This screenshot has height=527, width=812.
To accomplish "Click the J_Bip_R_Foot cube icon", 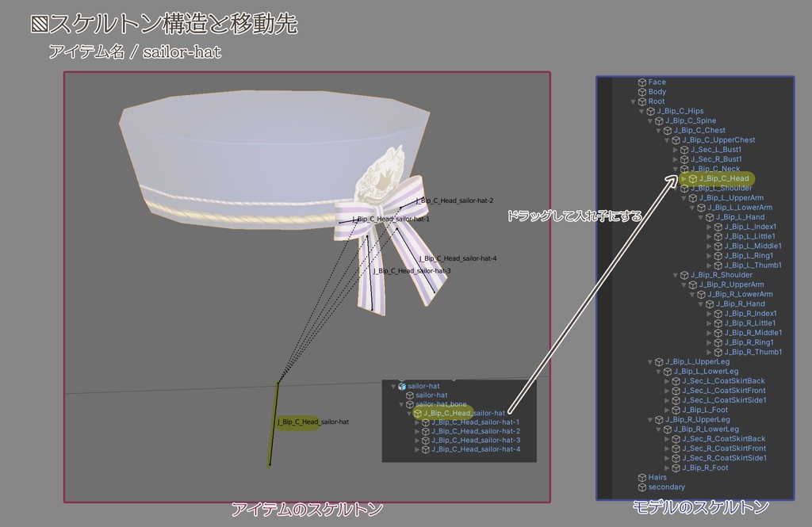I will (676, 468).
